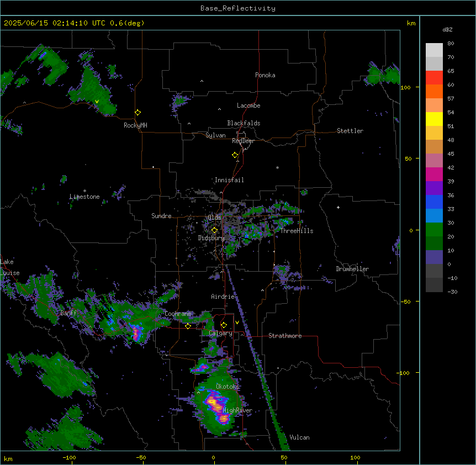The image size is (476, 465).
Task: Click the Vulcan label
Action: (x=299, y=437)
